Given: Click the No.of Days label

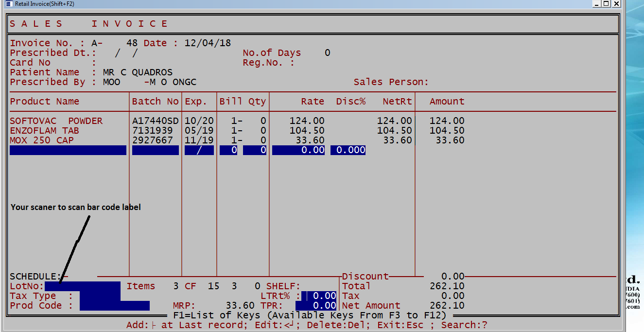Looking at the screenshot, I should point(272,53).
